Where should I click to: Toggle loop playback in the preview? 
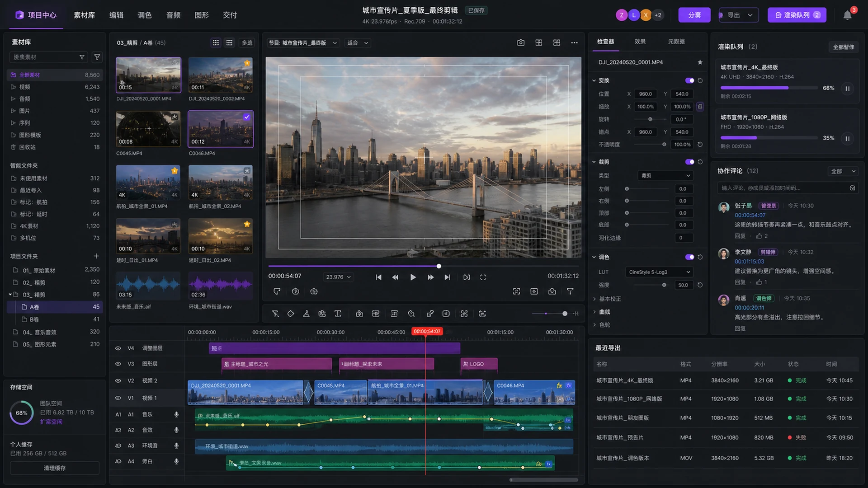tap(467, 277)
